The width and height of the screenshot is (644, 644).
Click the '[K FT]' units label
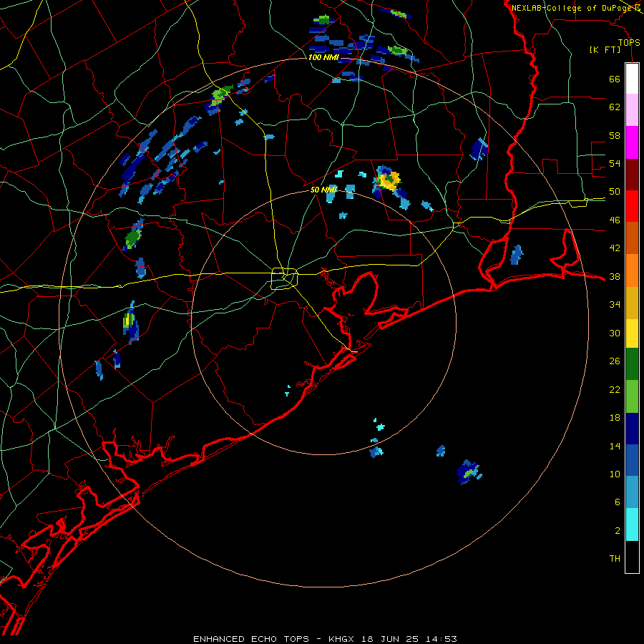(x=605, y=50)
